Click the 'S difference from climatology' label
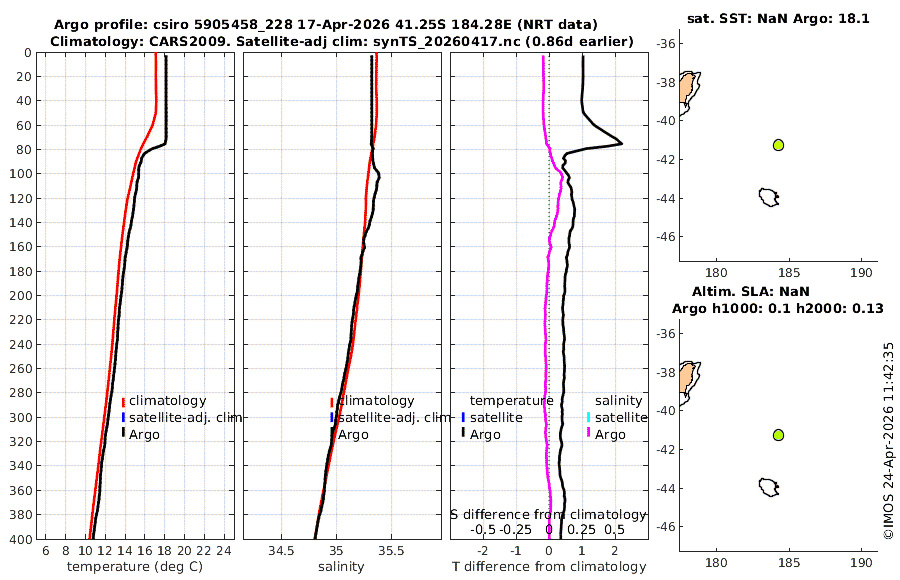 (x=549, y=515)
